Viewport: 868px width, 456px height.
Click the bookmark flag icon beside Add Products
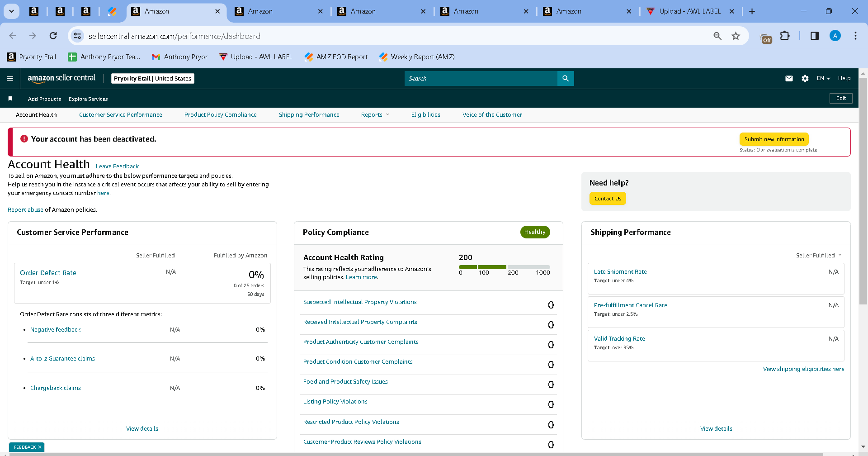[x=10, y=99]
